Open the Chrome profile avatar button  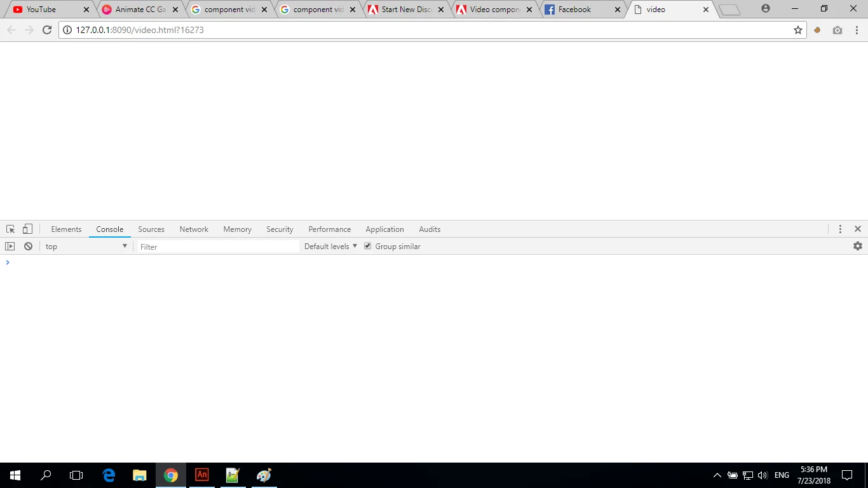coord(766,8)
